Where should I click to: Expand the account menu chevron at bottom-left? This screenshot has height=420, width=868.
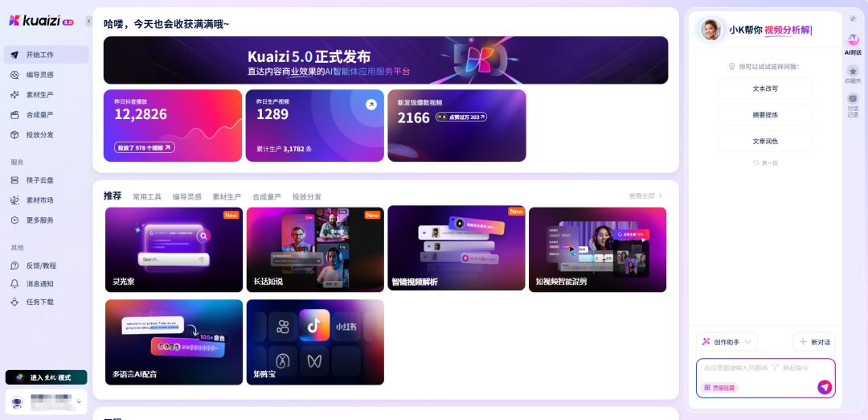pyautogui.click(x=79, y=401)
